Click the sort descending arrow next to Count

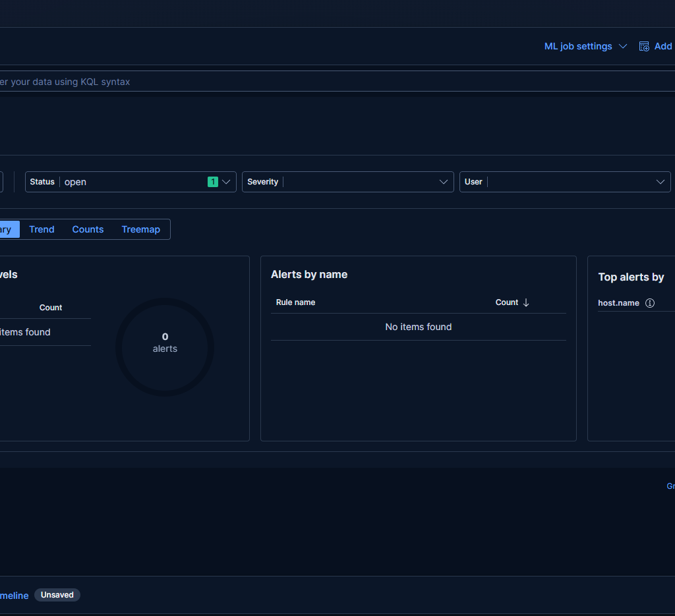coord(526,302)
